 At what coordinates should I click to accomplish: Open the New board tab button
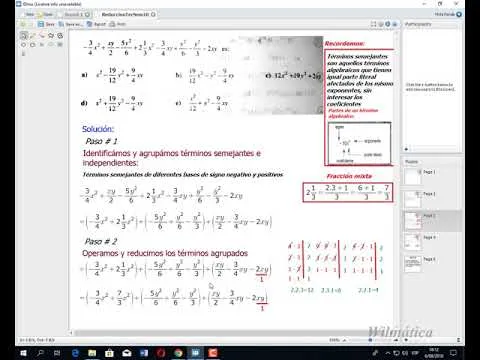(29, 14)
